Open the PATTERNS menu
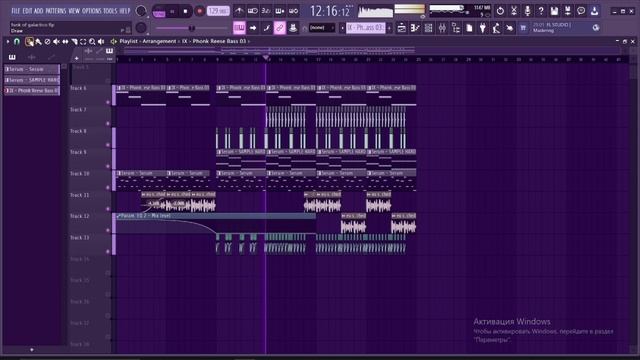 pos(56,11)
